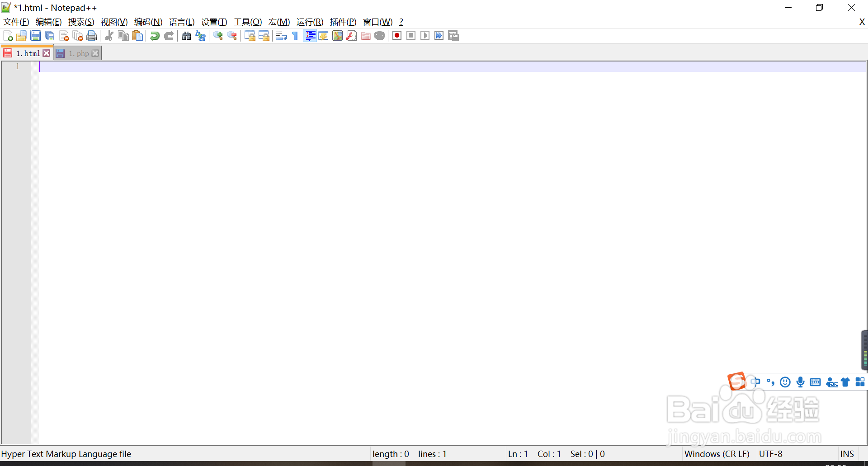
Task: Switch to the 1.php tab
Action: (x=79, y=53)
